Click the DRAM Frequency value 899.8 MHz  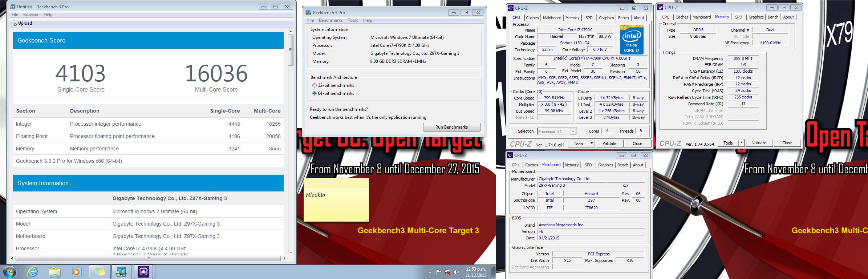(743, 58)
